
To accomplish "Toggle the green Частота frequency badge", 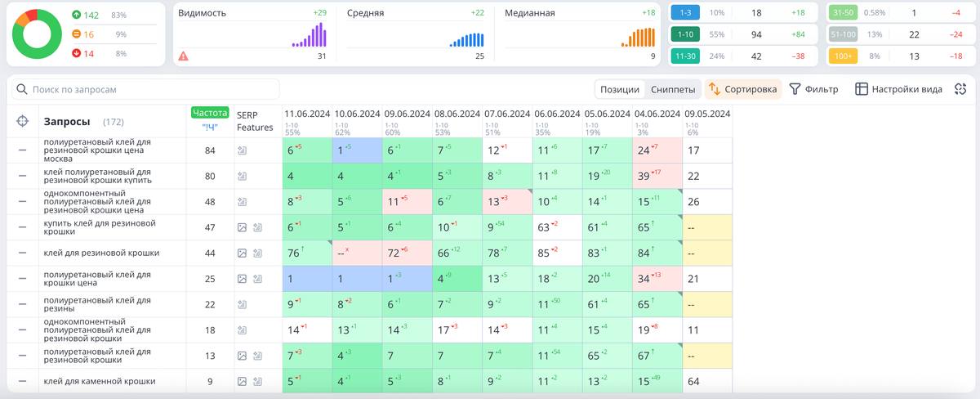I will click(210, 113).
